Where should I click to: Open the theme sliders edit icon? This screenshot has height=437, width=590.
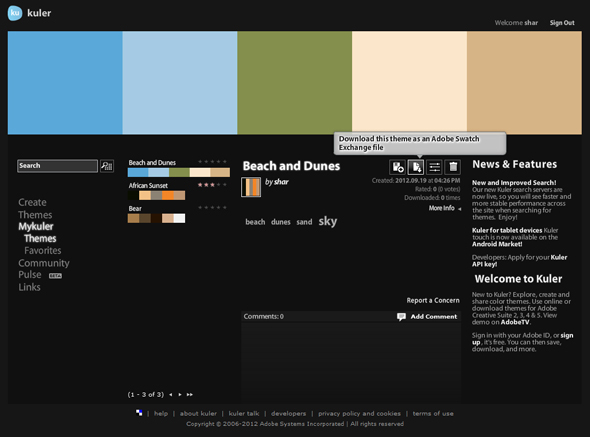coord(434,167)
